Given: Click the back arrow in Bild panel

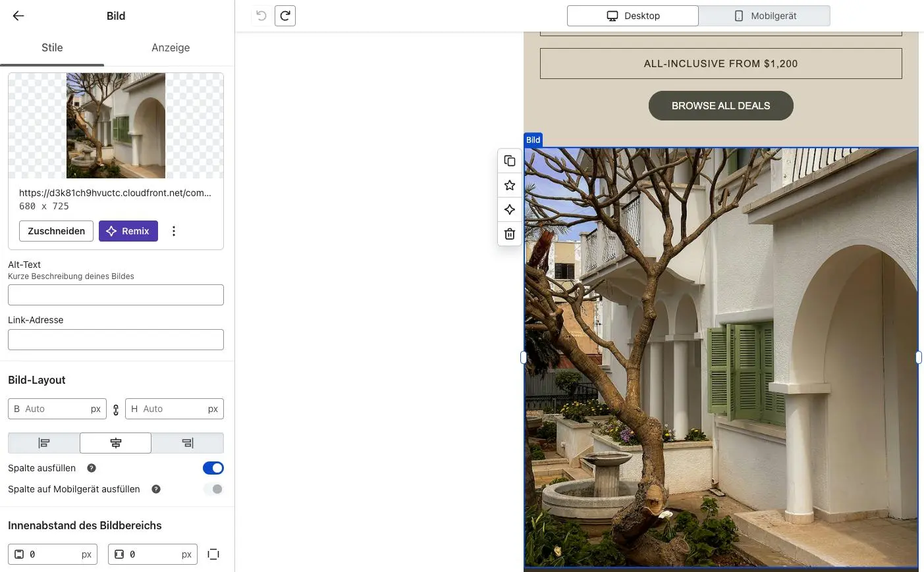Looking at the screenshot, I should click(18, 16).
